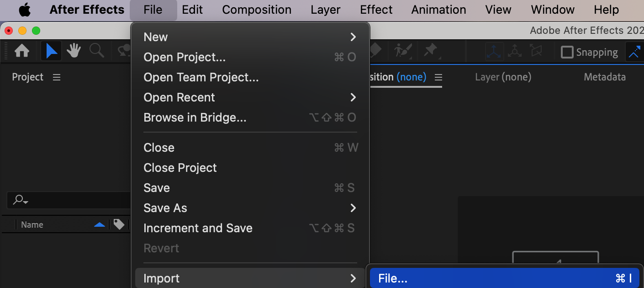Viewport: 644px width, 288px height.
Task: Click the label tag column icon
Action: tap(119, 224)
